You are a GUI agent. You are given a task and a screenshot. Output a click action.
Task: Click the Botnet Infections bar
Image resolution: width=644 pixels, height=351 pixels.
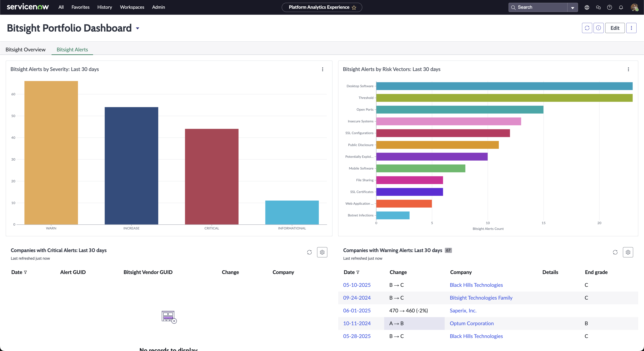393,215
